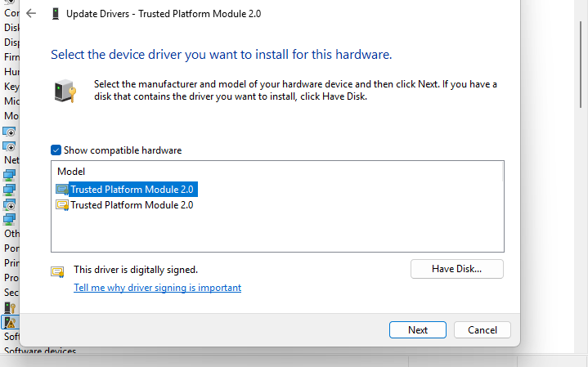Image resolution: width=588 pixels, height=367 pixels.
Task: Uncheck Show compatible hardware
Action: point(56,150)
